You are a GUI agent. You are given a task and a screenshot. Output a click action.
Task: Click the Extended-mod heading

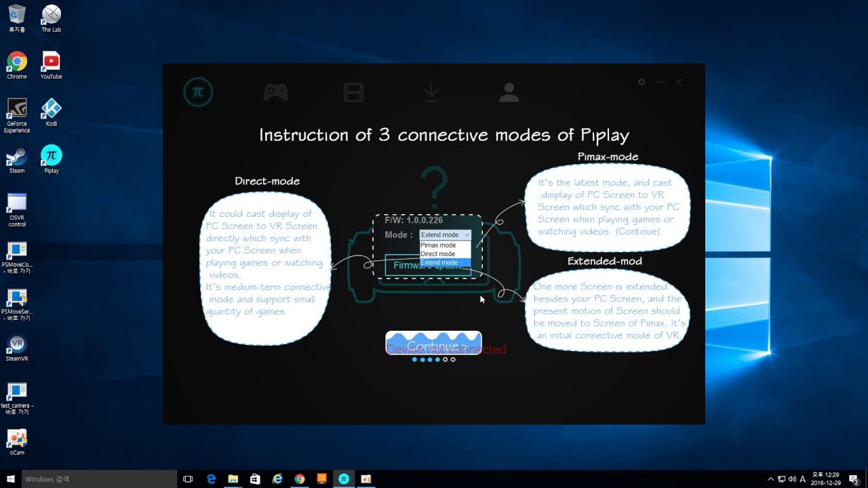coord(605,261)
